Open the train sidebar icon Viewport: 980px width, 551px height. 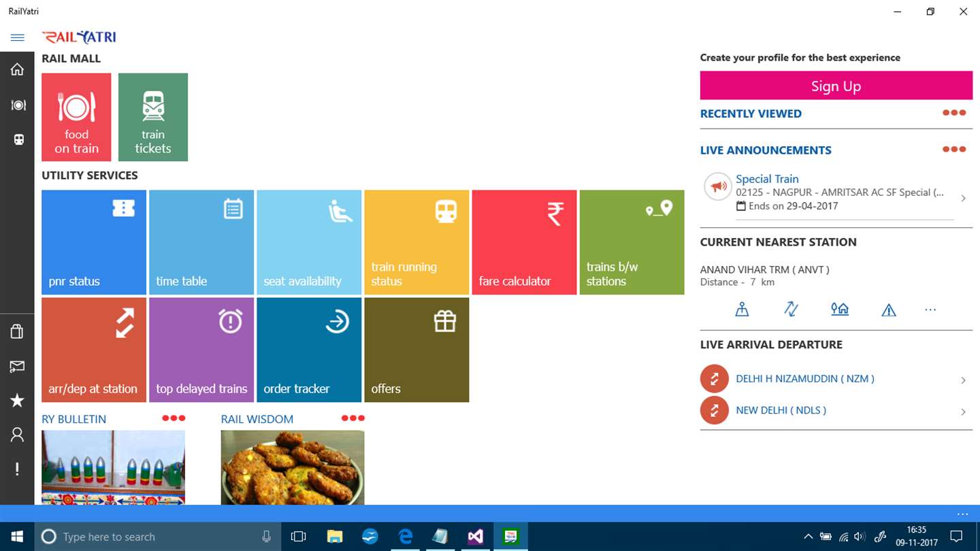click(18, 139)
